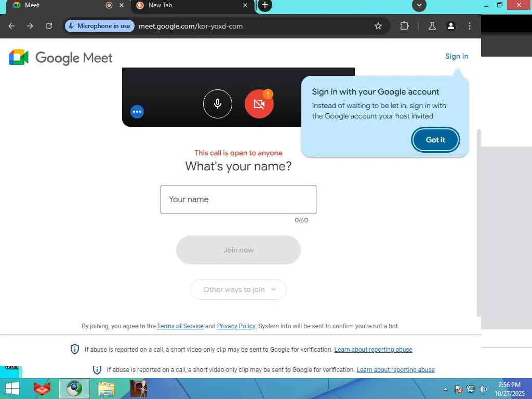Open Chrome three-dot menu
Viewport: 532px width, 399px height.
[x=469, y=26]
